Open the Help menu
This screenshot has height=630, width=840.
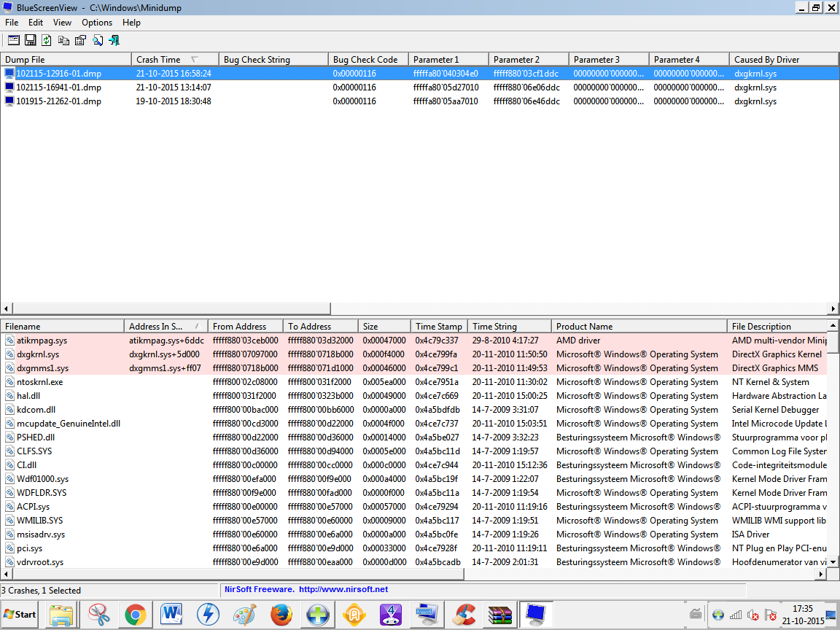pos(131,23)
